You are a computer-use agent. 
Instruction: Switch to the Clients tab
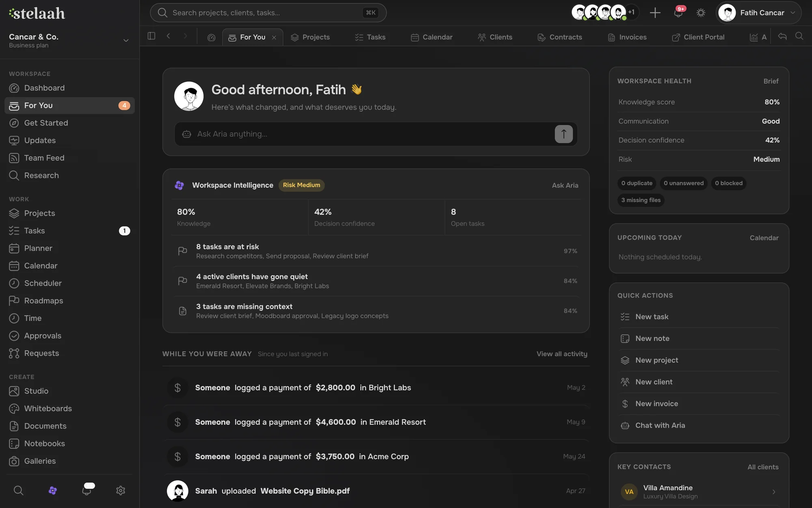(x=495, y=37)
